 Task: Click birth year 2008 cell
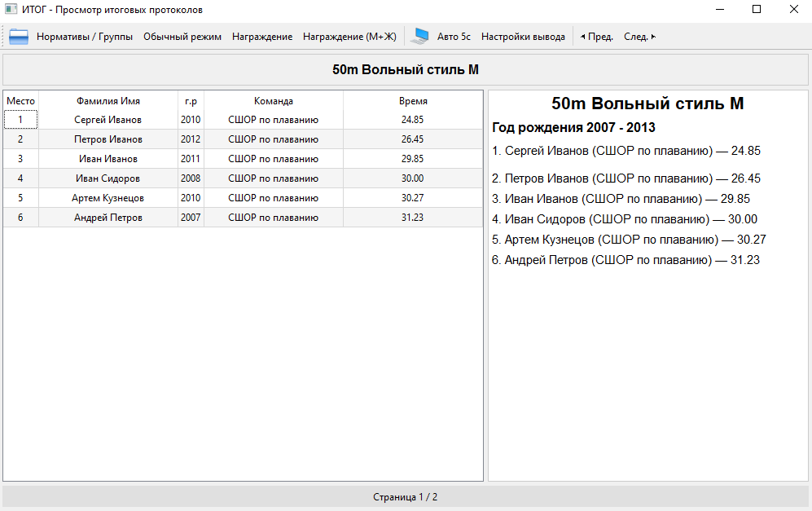pyautogui.click(x=191, y=178)
